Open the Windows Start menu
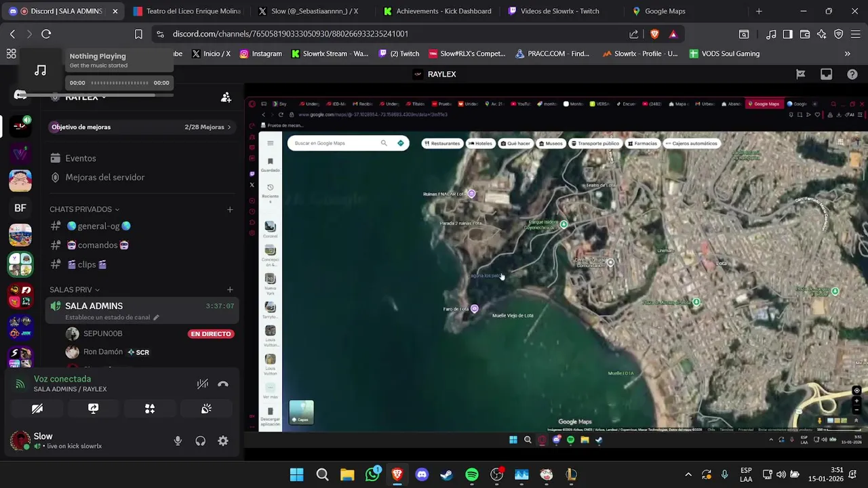868x488 pixels. pyautogui.click(x=297, y=475)
